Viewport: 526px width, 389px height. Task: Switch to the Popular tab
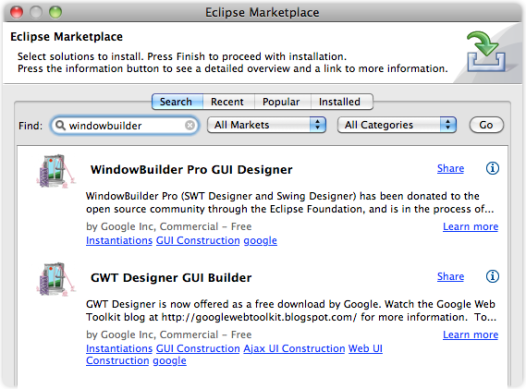(x=281, y=102)
